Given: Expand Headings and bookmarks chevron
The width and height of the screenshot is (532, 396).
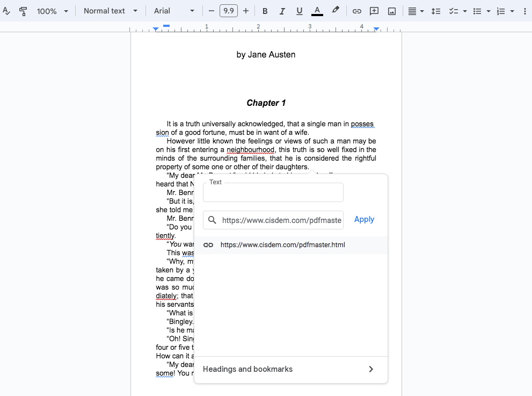Looking at the screenshot, I should (x=371, y=369).
